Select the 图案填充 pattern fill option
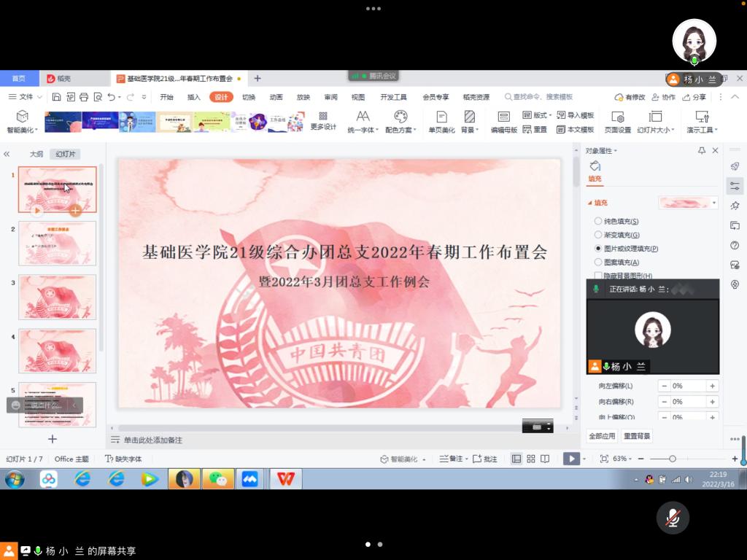Screen dimensions: 747x560 599,262
